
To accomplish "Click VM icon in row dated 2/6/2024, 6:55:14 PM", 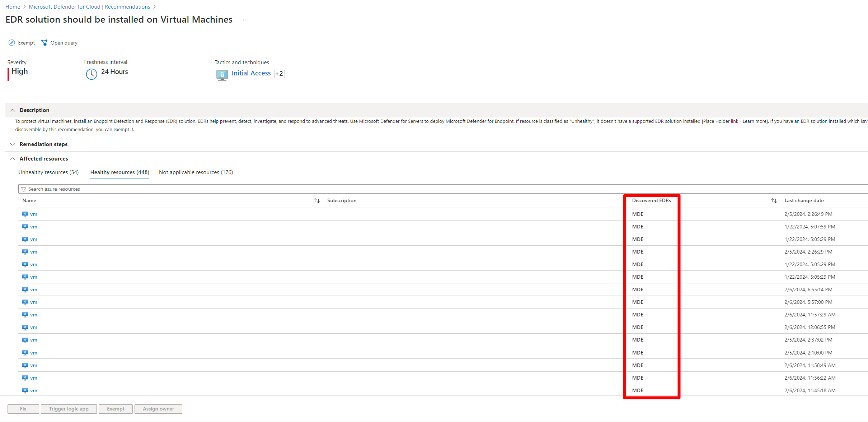I will (x=25, y=289).
